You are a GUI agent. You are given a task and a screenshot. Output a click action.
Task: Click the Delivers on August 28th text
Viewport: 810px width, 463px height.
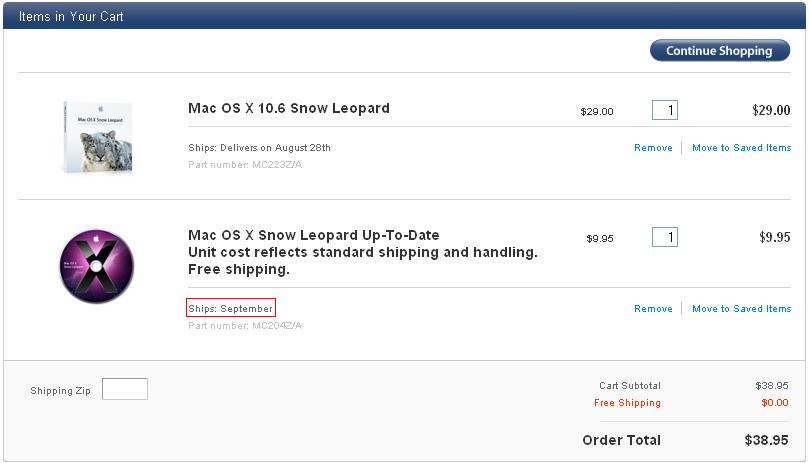(275, 148)
